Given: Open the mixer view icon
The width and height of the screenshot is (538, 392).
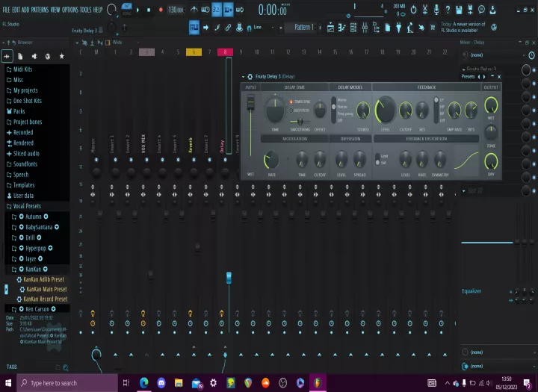Looking at the screenshot, I should (x=365, y=28).
